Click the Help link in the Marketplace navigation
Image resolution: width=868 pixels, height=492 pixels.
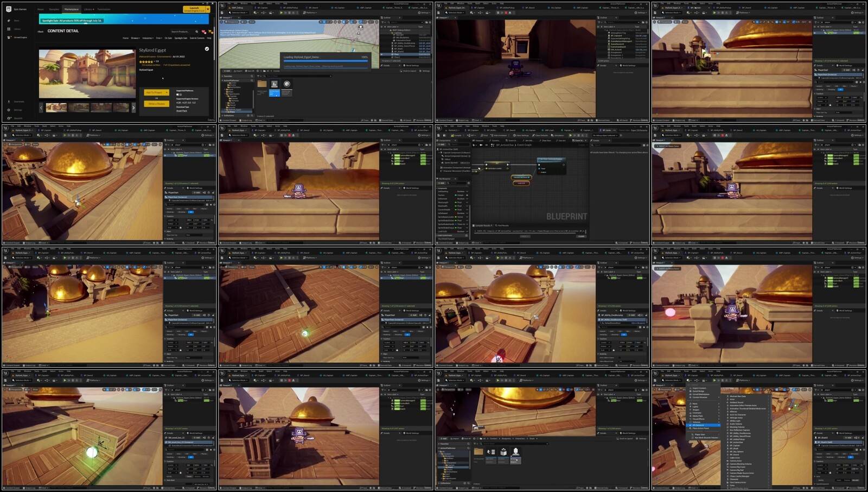209,38
